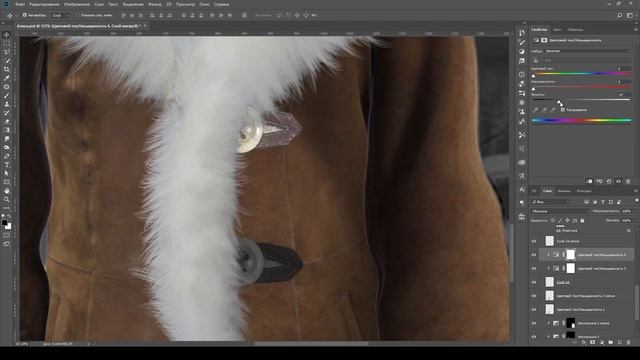This screenshot has width=640, height=360.
Task: Open the File menu
Action: pos(20,4)
